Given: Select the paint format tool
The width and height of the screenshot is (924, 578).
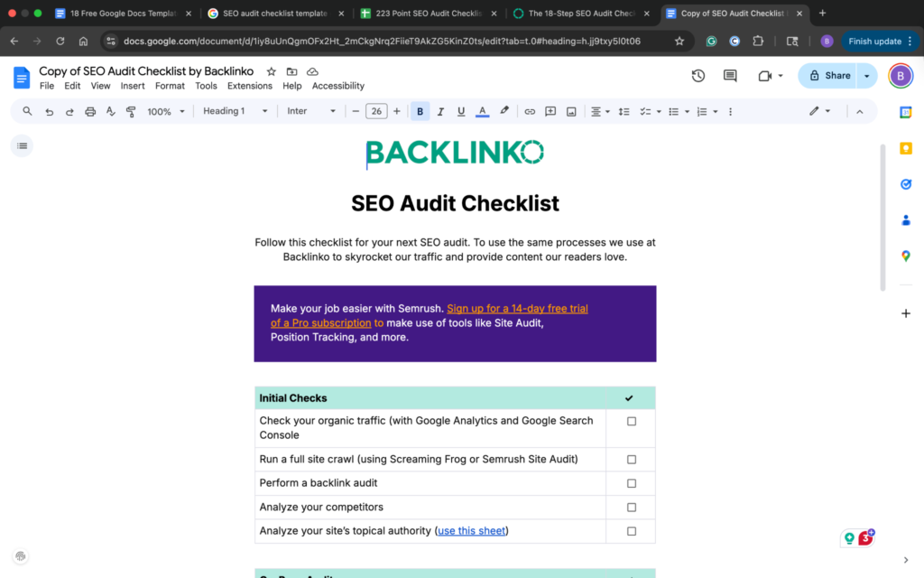Looking at the screenshot, I should (x=131, y=110).
